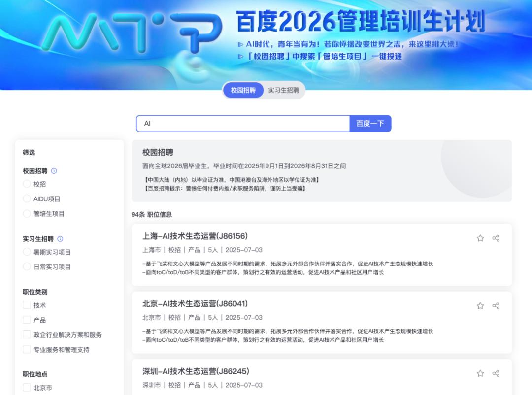The image size is (532, 395).
Task: Share the 上海-AI技术生态运营 job posting
Action: coord(496,238)
